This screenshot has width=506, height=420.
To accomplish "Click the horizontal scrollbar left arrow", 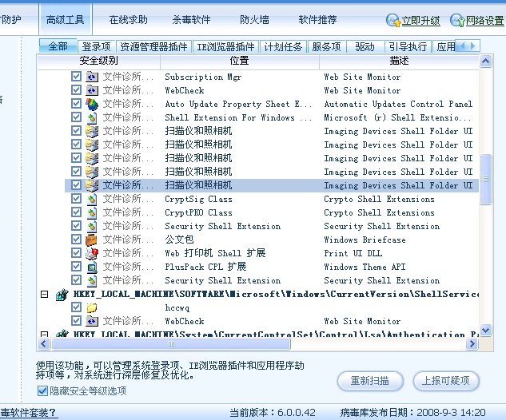I will pyautogui.click(x=44, y=343).
